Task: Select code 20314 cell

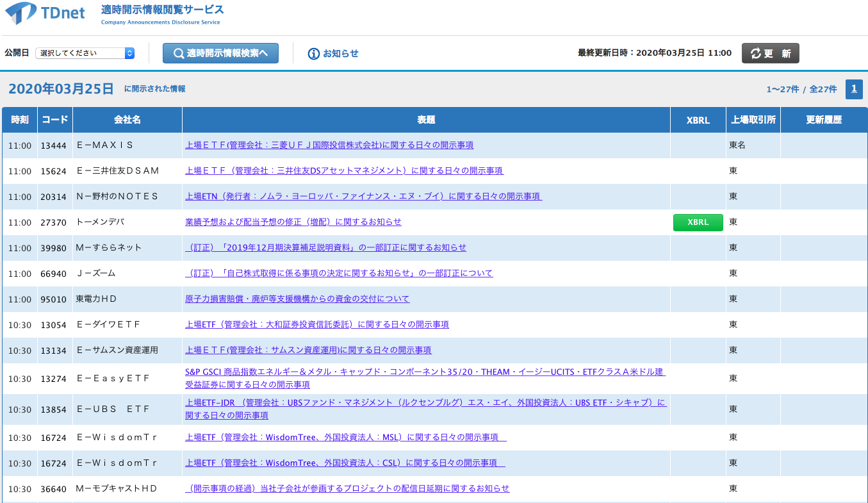Action: click(54, 197)
